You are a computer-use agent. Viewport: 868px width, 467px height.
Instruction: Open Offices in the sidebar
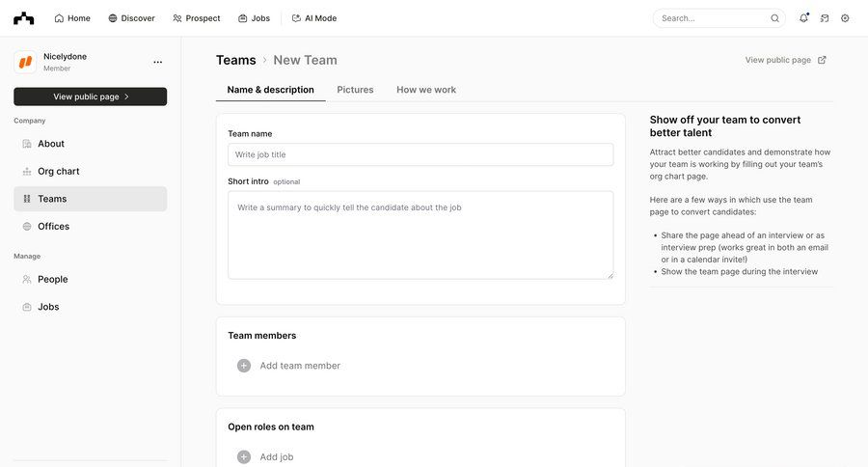point(91,226)
